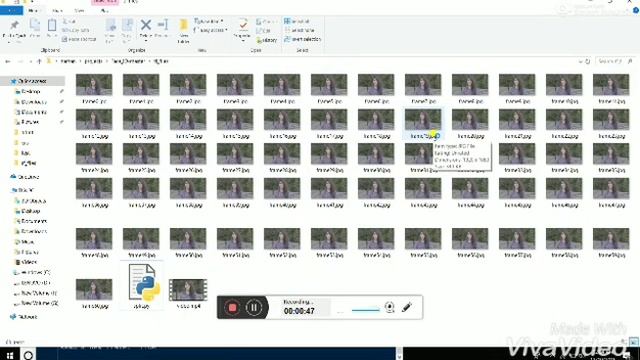The height and width of the screenshot is (360, 640).
Task: Click the Rename icon
Action: point(162,25)
